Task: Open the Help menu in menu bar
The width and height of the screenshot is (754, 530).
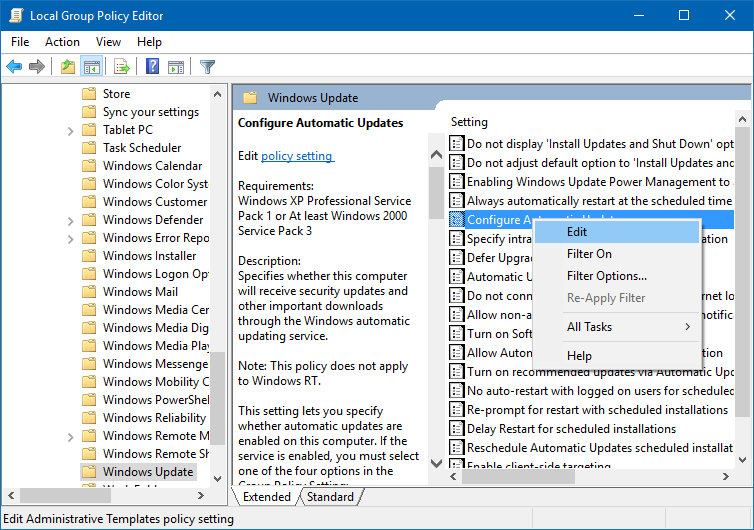Action: coord(149,42)
